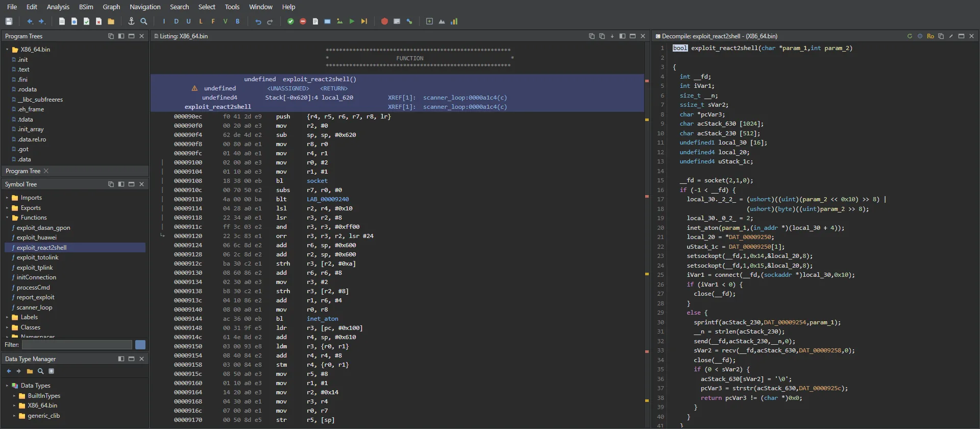Select processCmd function in the Symbol Tree
This screenshot has height=429, width=980.
33,288
